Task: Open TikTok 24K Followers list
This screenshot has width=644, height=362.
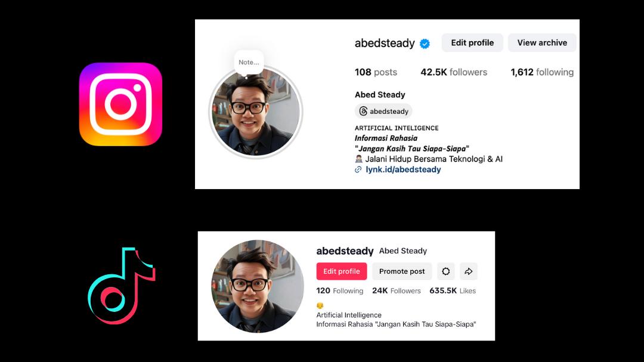Action: tap(397, 291)
